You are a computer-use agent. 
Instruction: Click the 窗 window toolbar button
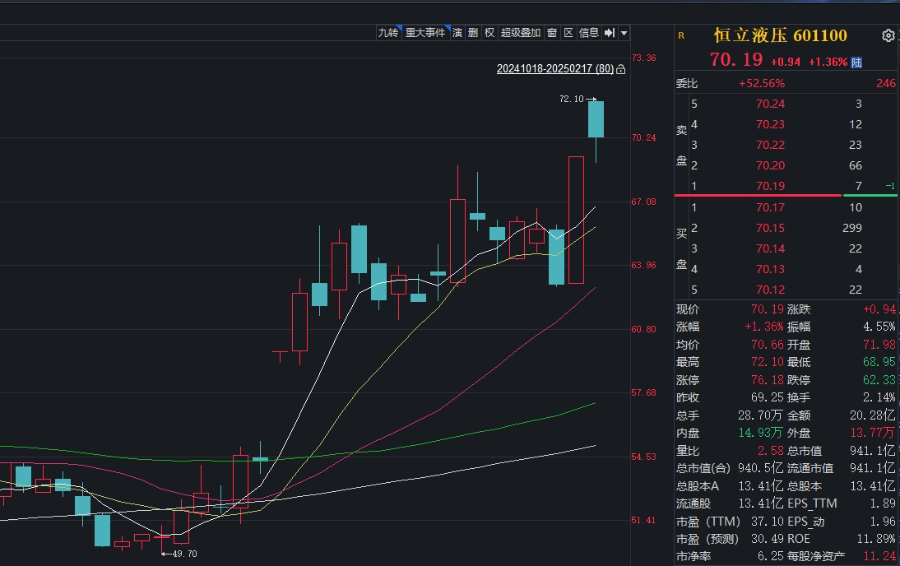(552, 33)
